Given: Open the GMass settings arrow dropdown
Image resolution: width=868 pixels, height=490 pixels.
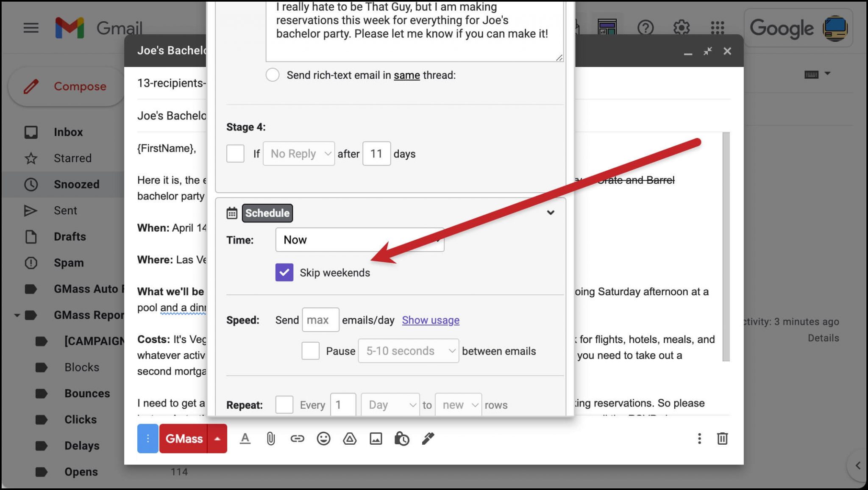Looking at the screenshot, I should pos(217,439).
